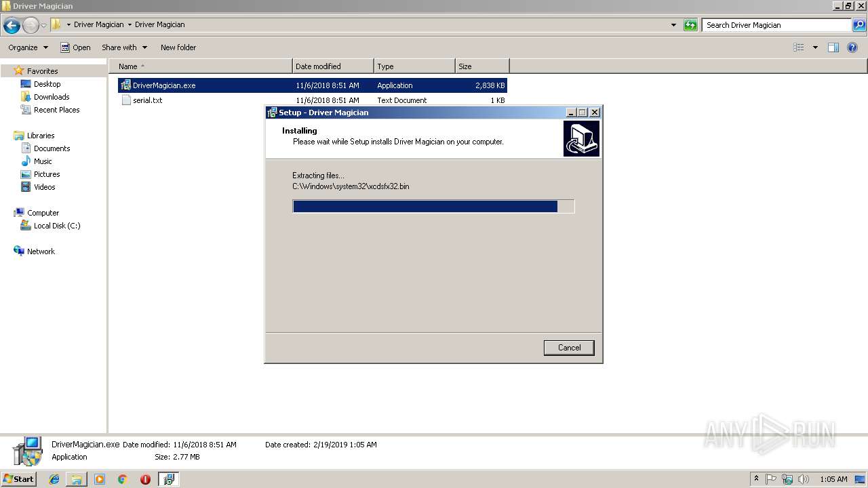Click the network tray icon
Screen dimensions: 868x488
pyautogui.click(x=787, y=479)
